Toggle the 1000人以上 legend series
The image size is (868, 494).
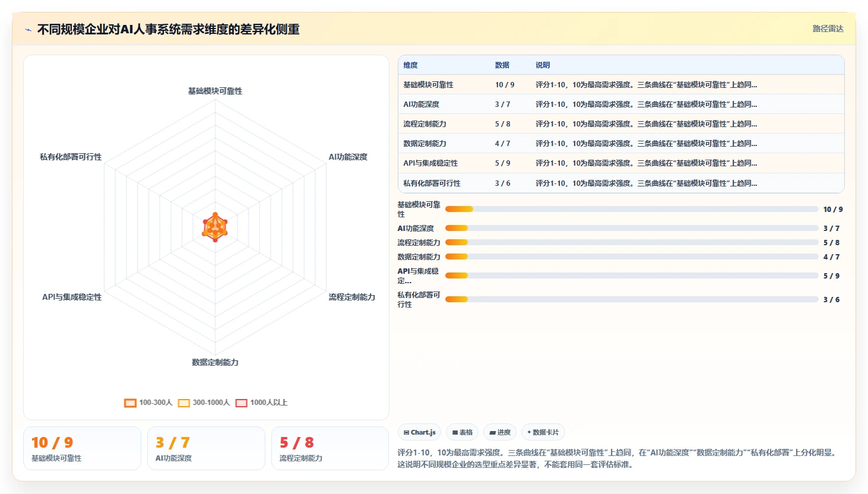pos(261,403)
